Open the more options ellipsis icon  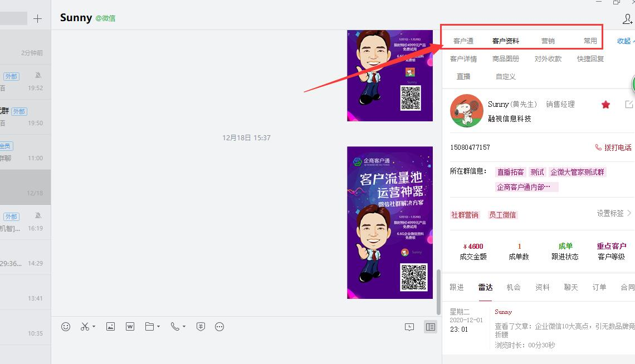tap(219, 327)
